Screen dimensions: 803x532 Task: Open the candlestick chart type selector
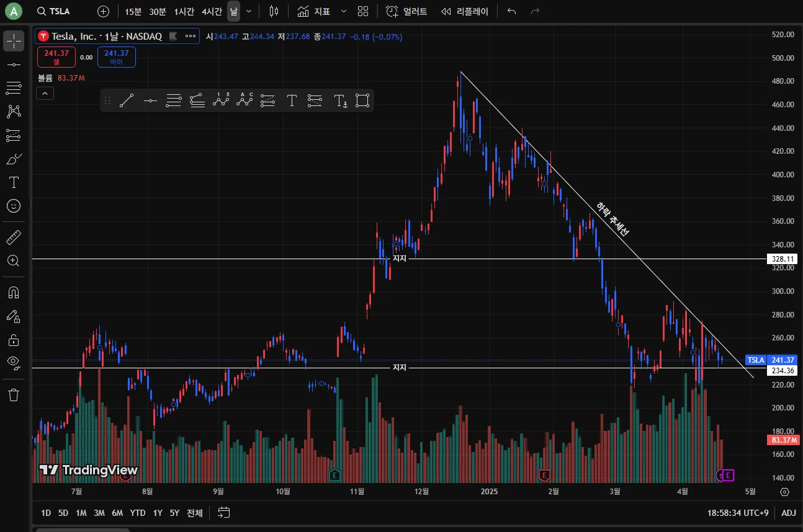[x=274, y=11]
